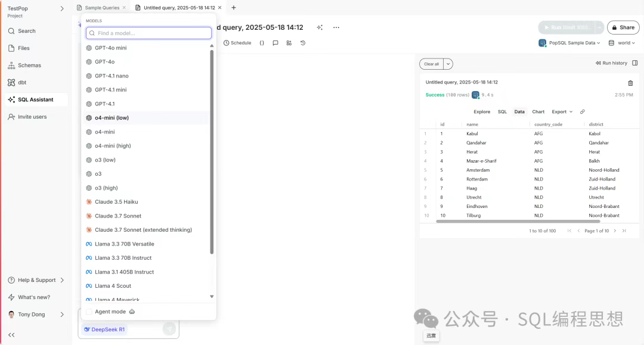Pick the GPT-4.1 model

point(105,104)
